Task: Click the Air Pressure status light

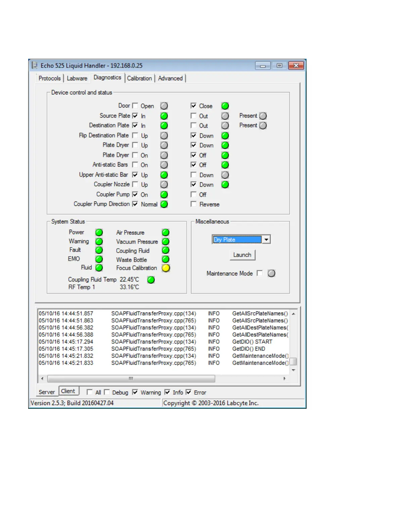Action: [x=166, y=232]
